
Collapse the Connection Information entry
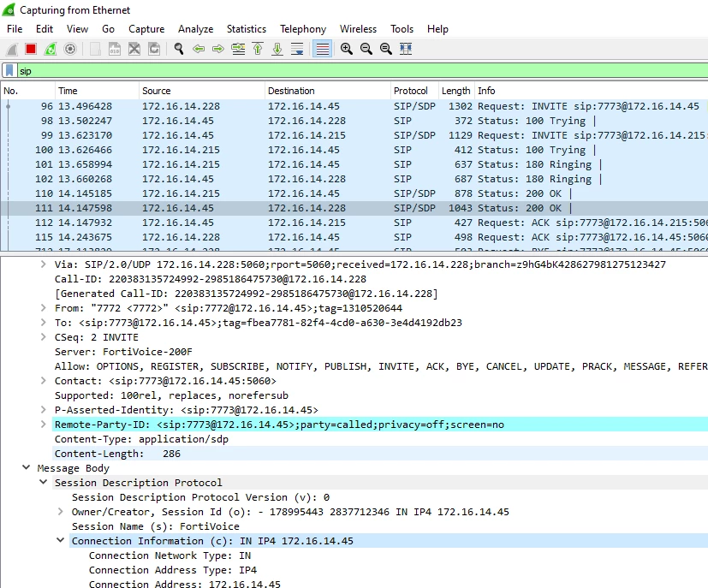coord(61,541)
